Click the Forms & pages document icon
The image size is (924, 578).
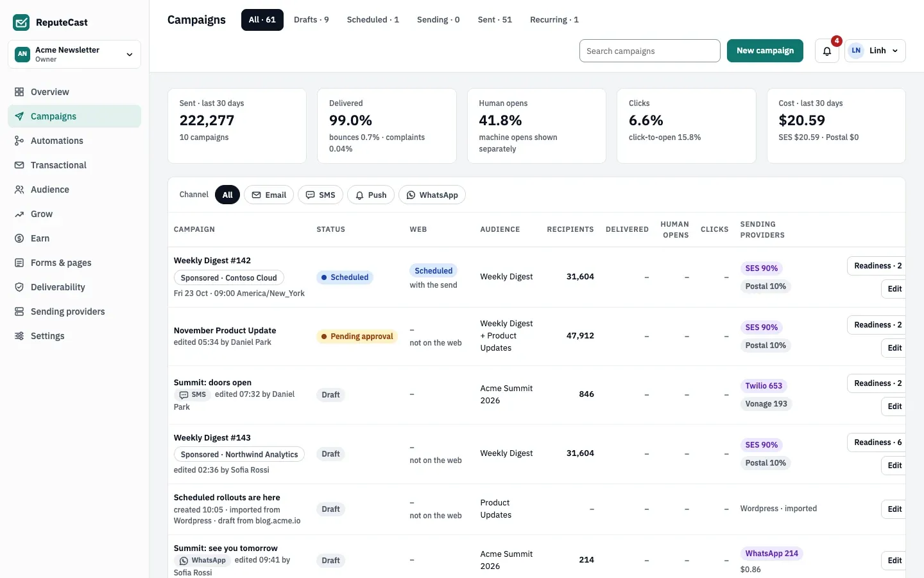coord(19,263)
